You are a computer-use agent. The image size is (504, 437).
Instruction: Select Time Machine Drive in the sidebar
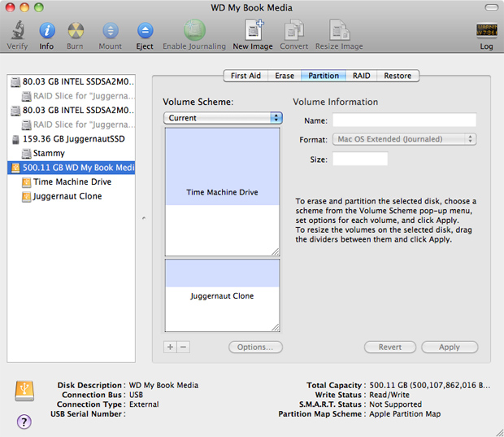click(71, 182)
